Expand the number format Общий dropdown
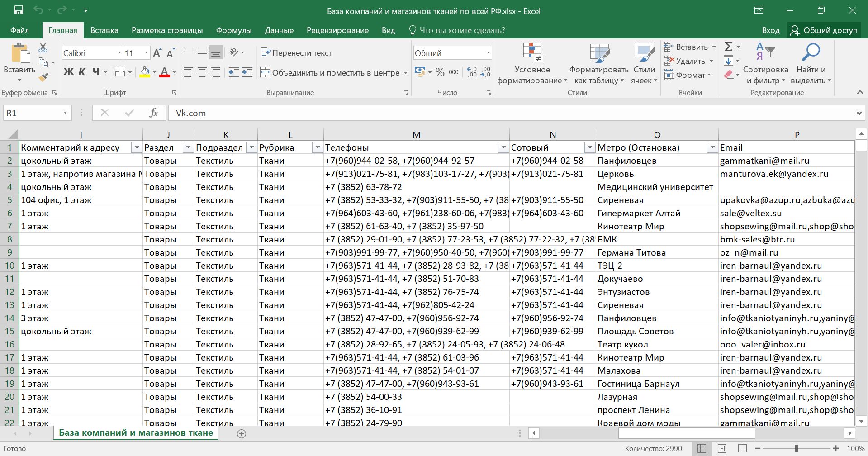868x456 pixels. pyautogui.click(x=488, y=53)
